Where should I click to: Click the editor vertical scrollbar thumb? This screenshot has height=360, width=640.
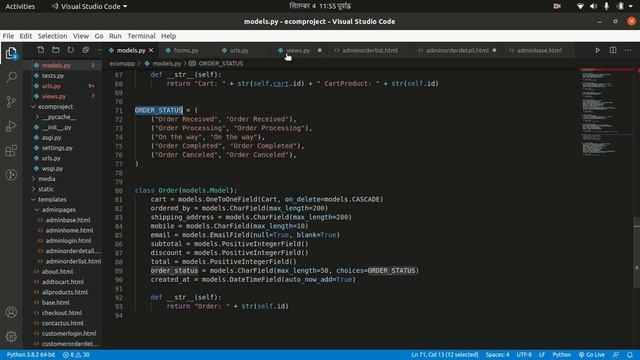click(636, 253)
